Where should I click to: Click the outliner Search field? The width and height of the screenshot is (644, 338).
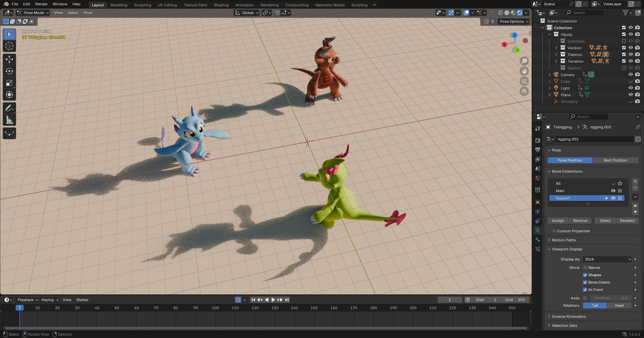[584, 13]
